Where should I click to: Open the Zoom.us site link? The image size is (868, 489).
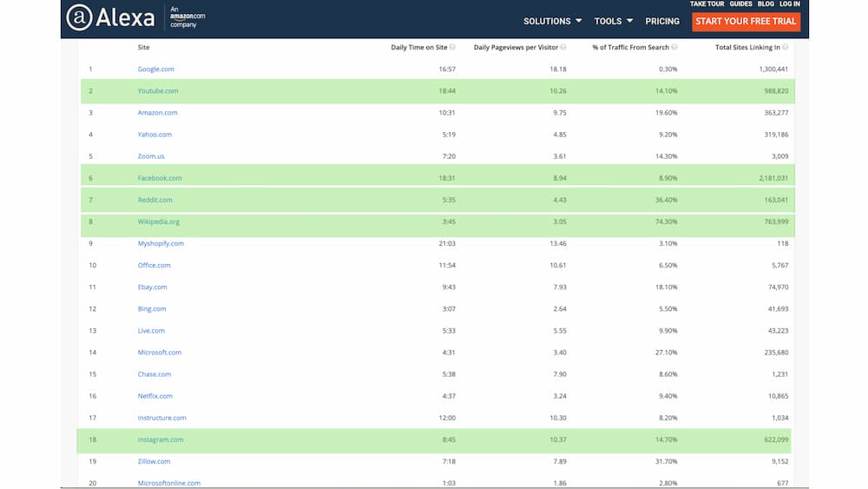click(150, 156)
